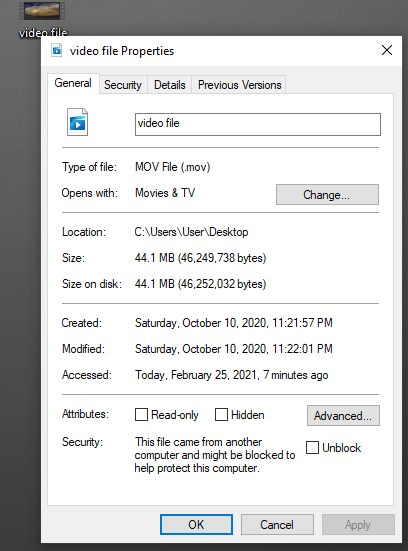Click the Apply button
This screenshot has height=551, width=408.
tap(358, 525)
